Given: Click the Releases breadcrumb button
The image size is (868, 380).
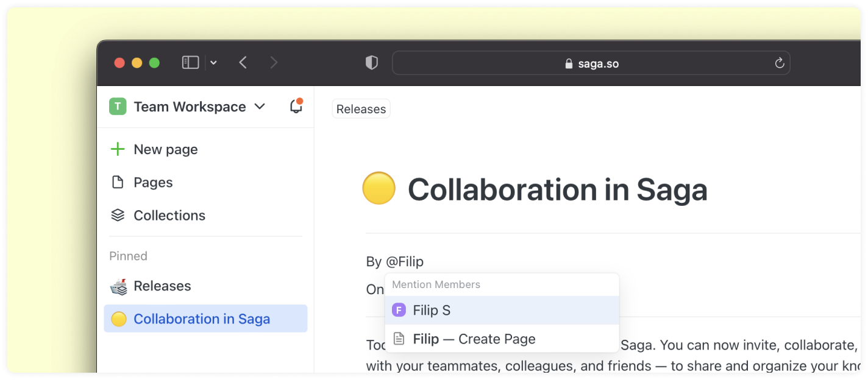Looking at the screenshot, I should 361,109.
